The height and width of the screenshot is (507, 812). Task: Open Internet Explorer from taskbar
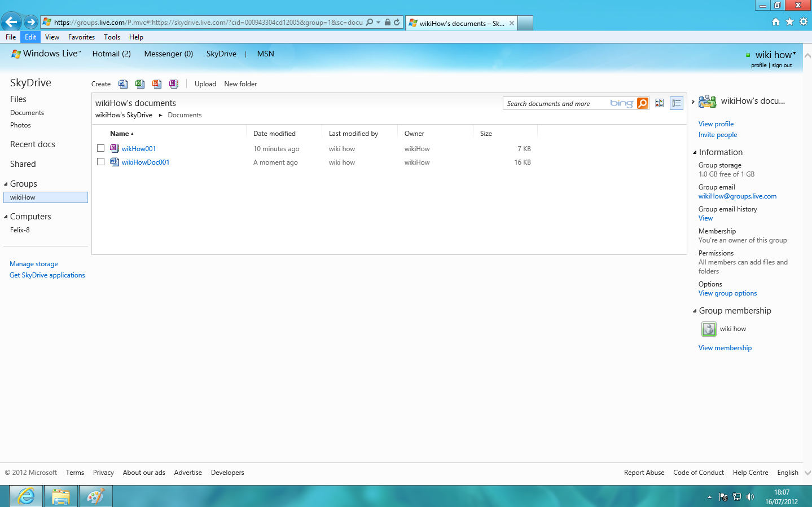pyautogui.click(x=26, y=496)
